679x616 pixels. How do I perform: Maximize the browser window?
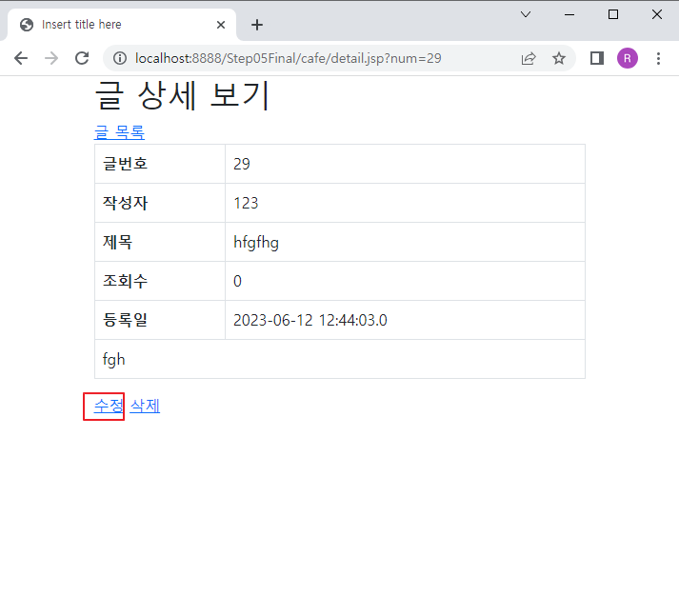pyautogui.click(x=612, y=14)
